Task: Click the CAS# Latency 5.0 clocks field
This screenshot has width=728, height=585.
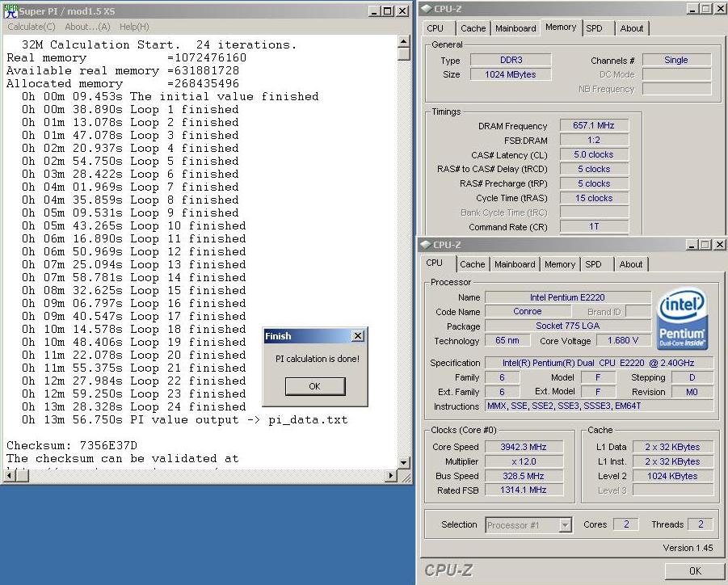Action: coord(594,154)
